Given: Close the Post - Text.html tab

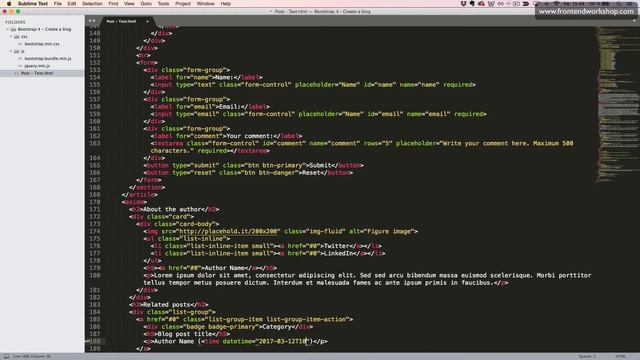Looking at the screenshot, I should (x=147, y=21).
